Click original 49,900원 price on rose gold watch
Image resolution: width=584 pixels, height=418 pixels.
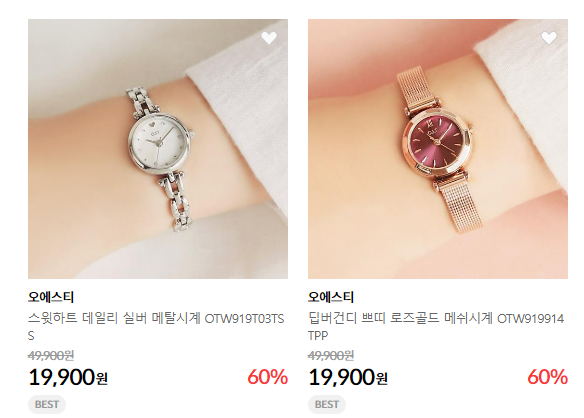pos(331,355)
